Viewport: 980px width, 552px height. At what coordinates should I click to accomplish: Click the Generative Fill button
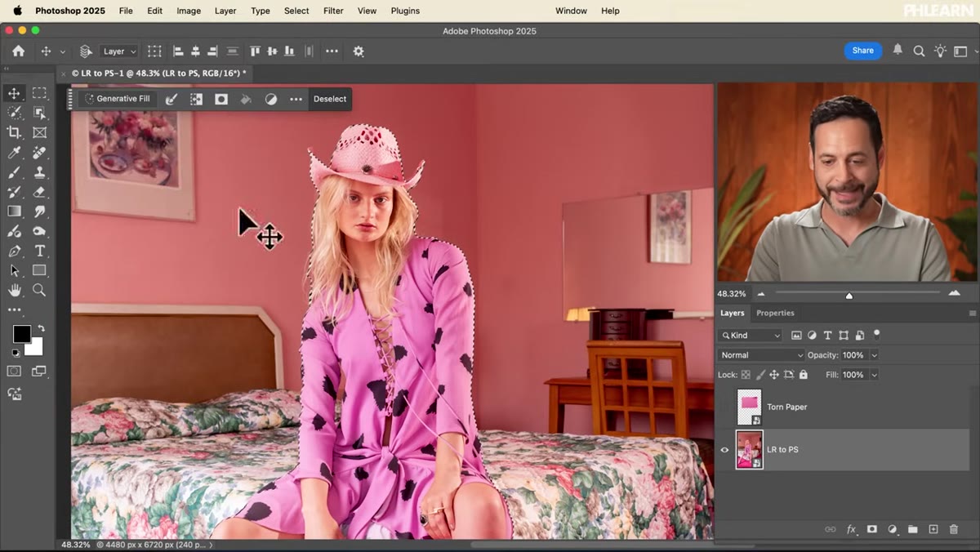click(118, 99)
